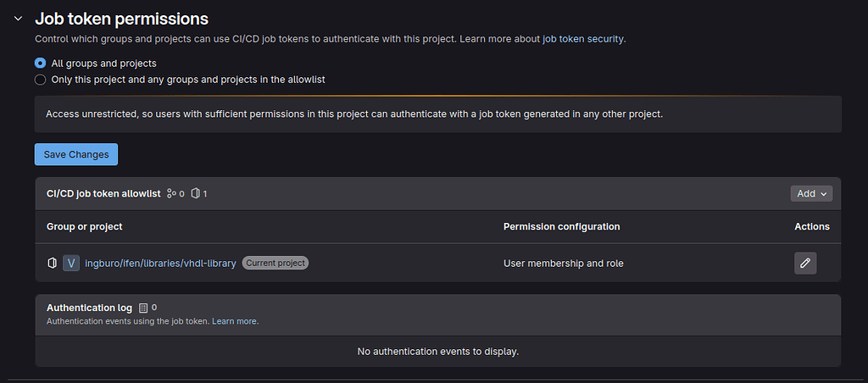This screenshot has width=868, height=383.
Task: Open the Add dropdown in the allowlist
Action: point(811,193)
